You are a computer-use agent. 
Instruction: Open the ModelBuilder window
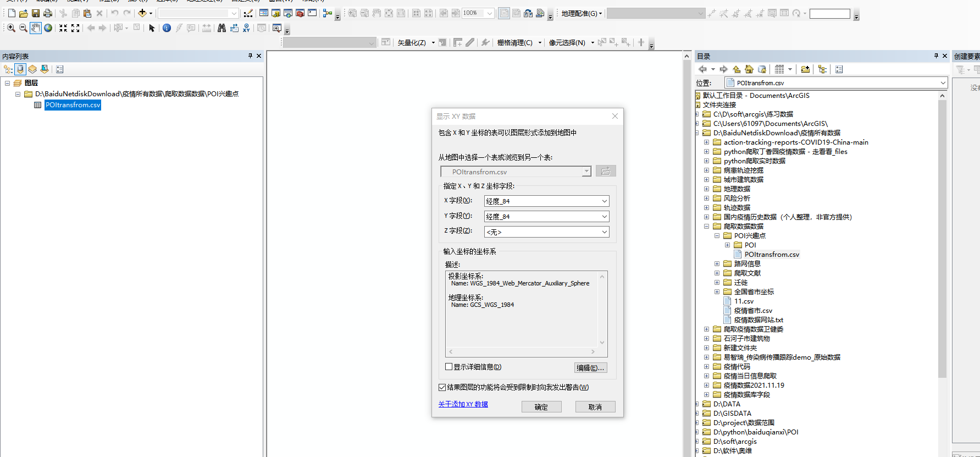[328, 13]
